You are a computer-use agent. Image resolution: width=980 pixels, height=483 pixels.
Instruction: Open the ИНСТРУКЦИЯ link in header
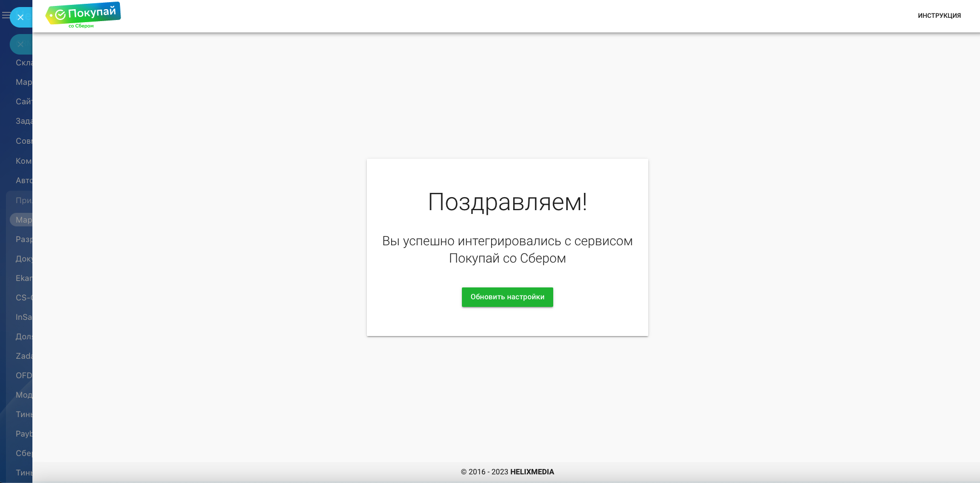[939, 16]
